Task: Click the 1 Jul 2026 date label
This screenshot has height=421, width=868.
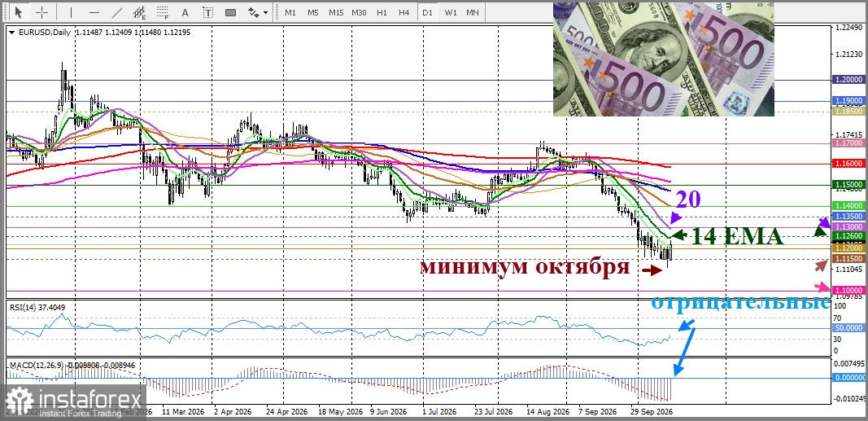Action: [439, 413]
